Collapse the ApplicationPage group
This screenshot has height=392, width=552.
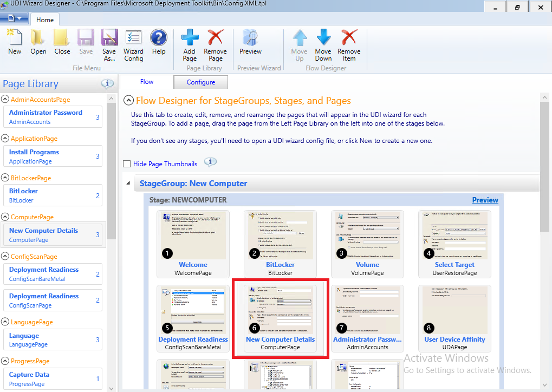click(5, 138)
